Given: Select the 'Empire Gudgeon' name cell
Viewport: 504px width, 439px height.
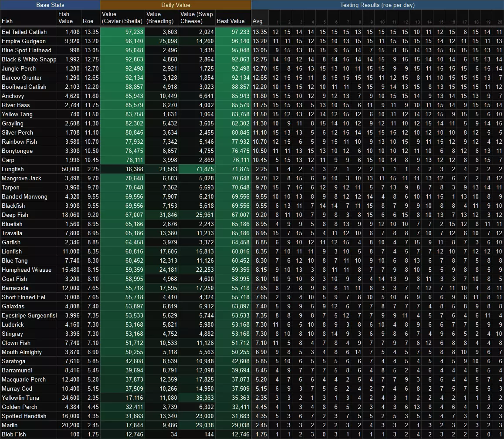Looking at the screenshot, I should click(x=29, y=41).
